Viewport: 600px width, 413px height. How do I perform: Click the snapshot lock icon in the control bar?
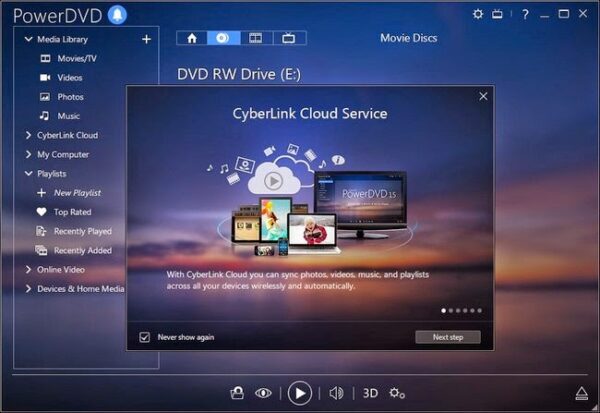(x=237, y=393)
